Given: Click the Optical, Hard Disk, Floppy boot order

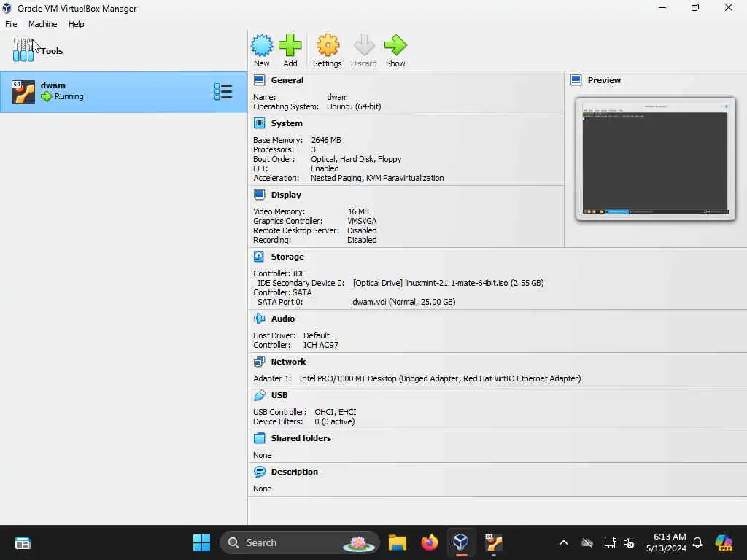Looking at the screenshot, I should click(356, 159).
